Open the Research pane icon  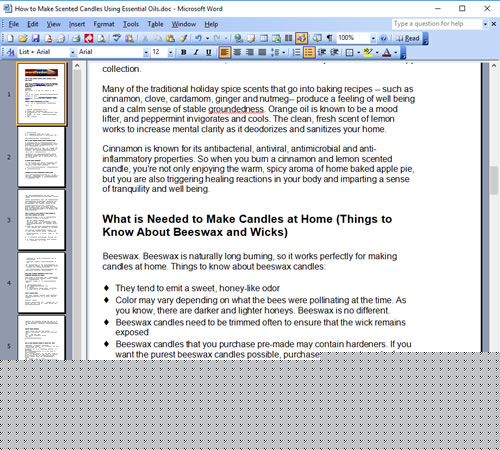129,38
